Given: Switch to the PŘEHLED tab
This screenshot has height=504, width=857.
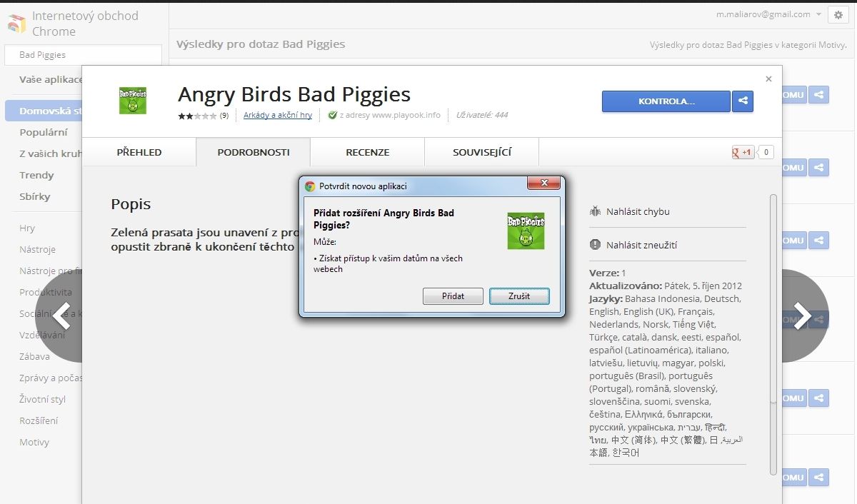Looking at the screenshot, I should click(x=139, y=152).
